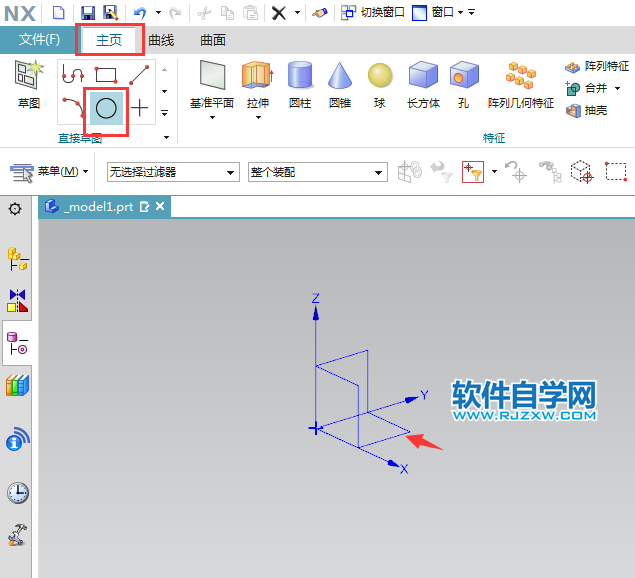Expand the Undo history dropdown arrow
Image resolution: width=635 pixels, height=578 pixels.
point(158,13)
